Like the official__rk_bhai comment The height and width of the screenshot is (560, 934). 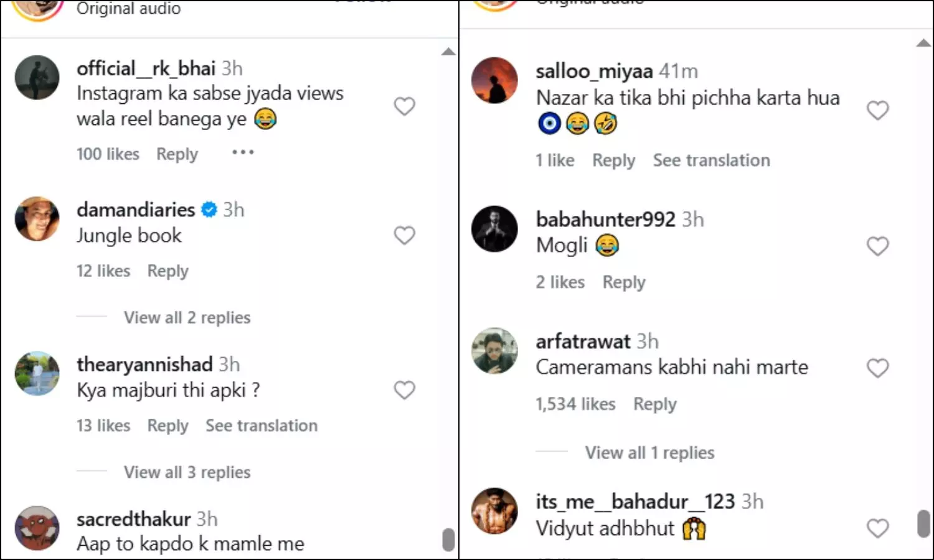(404, 106)
